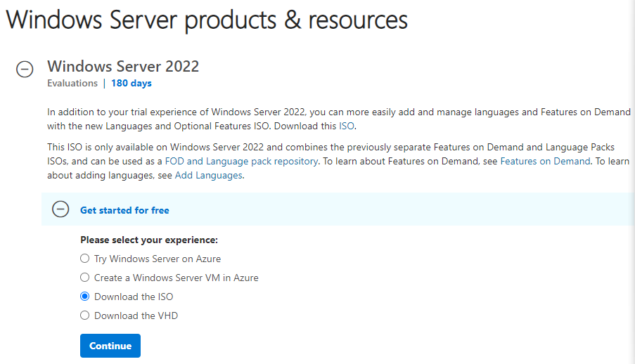Click the Windows Server products & resources heading
The width and height of the screenshot is (635, 364).
click(x=207, y=20)
